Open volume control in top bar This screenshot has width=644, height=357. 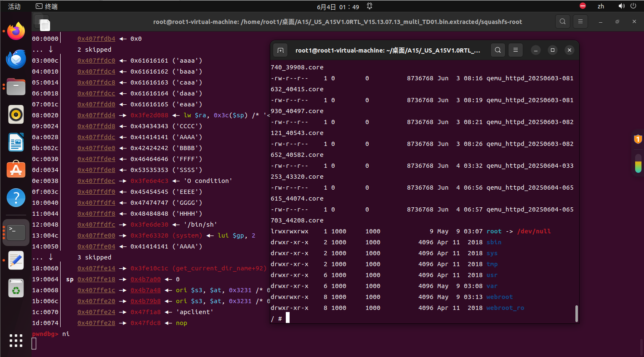pos(621,6)
